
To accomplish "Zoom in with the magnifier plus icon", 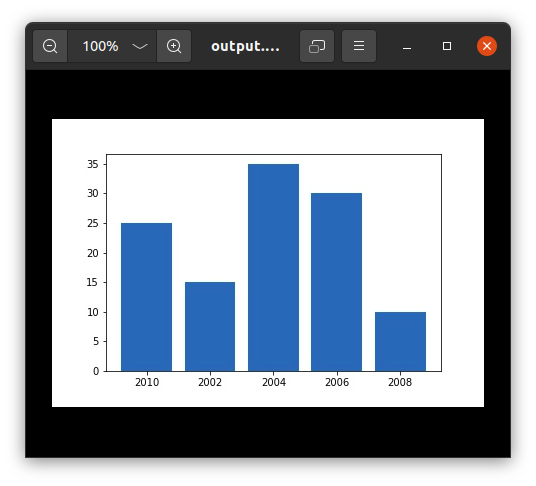I will (x=174, y=46).
